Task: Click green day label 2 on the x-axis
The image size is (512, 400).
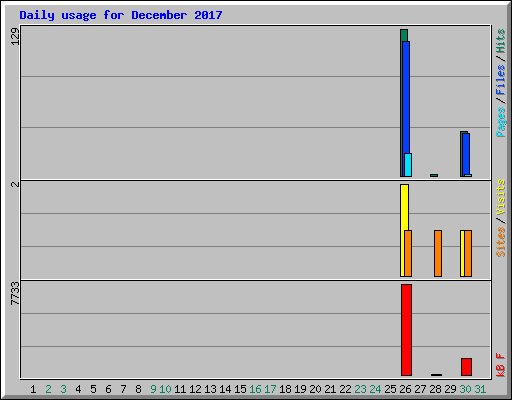Action: click(x=48, y=389)
